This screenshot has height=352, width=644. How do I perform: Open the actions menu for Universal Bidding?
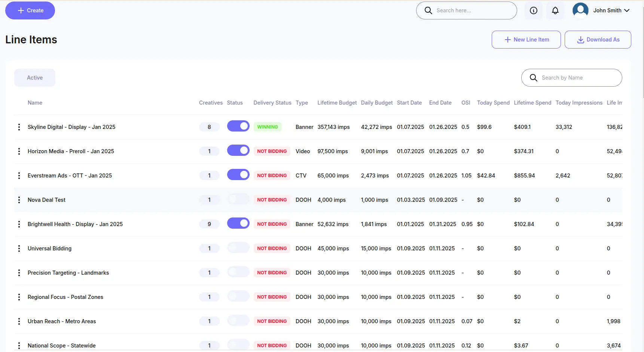19,248
